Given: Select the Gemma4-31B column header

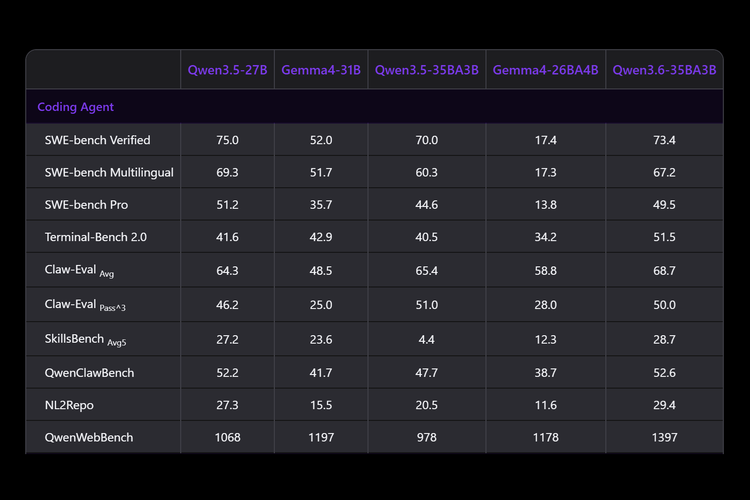Looking at the screenshot, I should 321,70.
